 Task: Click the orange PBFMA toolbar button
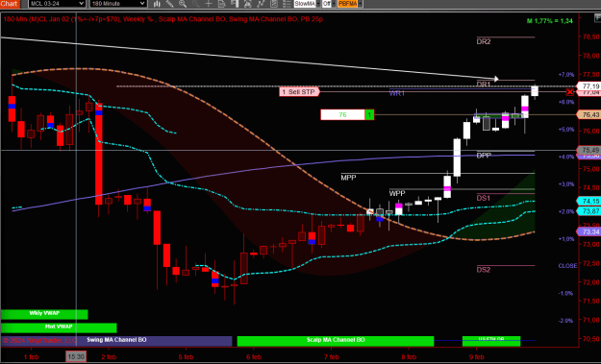[348, 4]
